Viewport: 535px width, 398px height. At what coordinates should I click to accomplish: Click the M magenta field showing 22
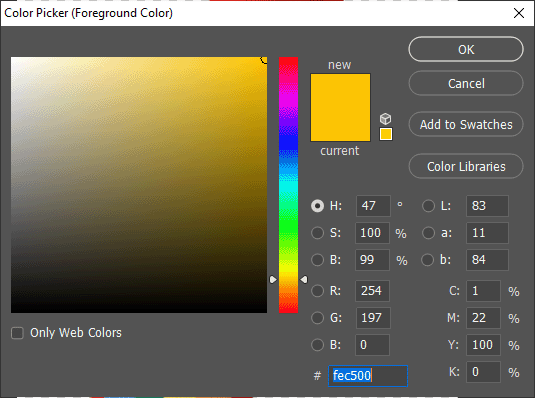click(x=483, y=318)
